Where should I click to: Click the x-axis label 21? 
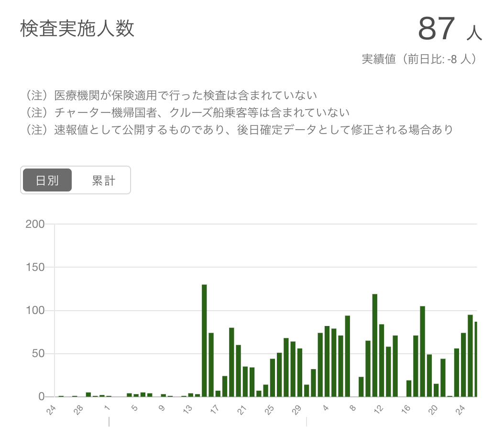(241, 410)
